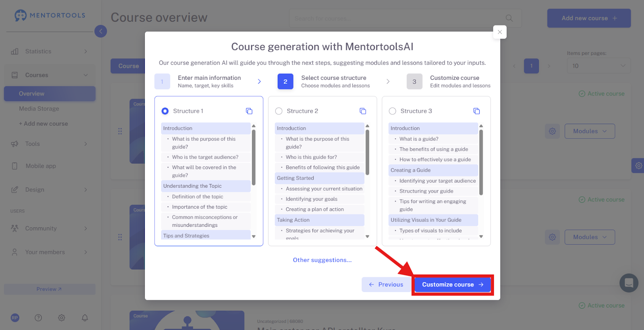Click the Tools megaphone icon
The width and height of the screenshot is (644, 330).
point(15,144)
